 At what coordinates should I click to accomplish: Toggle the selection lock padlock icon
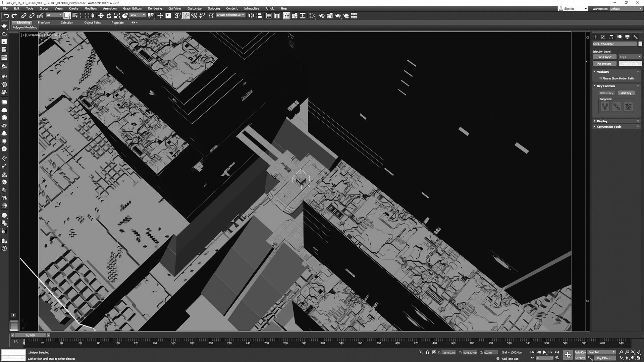pos(427,352)
